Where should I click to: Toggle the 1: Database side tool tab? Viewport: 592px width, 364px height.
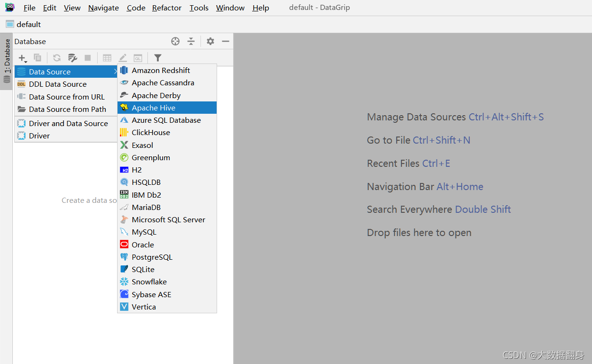click(7, 61)
